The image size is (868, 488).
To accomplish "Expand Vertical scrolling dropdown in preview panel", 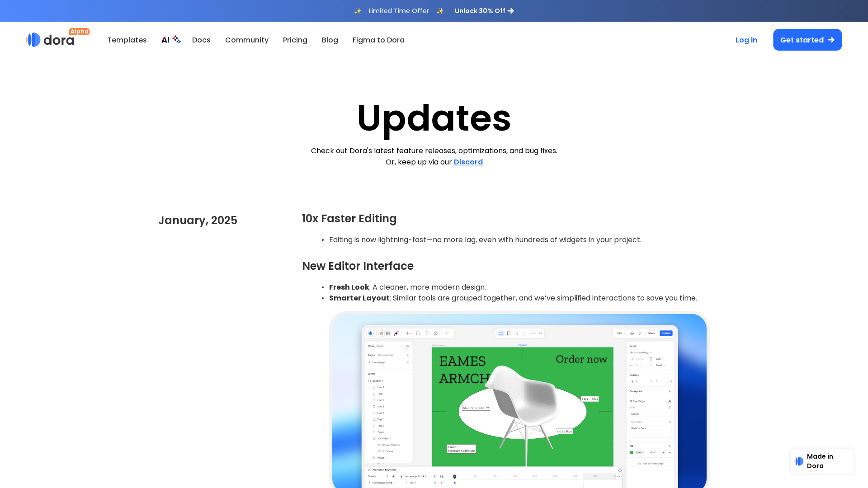I will pyautogui.click(x=640, y=352).
